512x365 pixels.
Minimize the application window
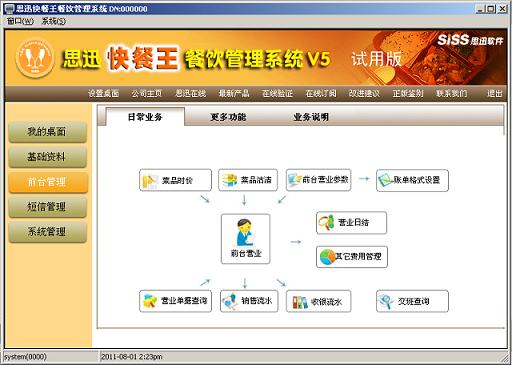coord(480,9)
